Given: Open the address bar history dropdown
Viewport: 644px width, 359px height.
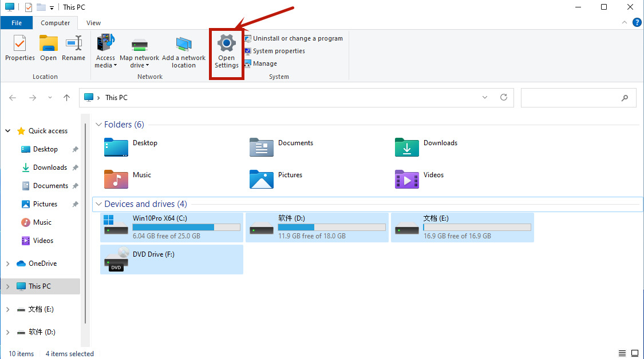Looking at the screenshot, I should (x=484, y=97).
